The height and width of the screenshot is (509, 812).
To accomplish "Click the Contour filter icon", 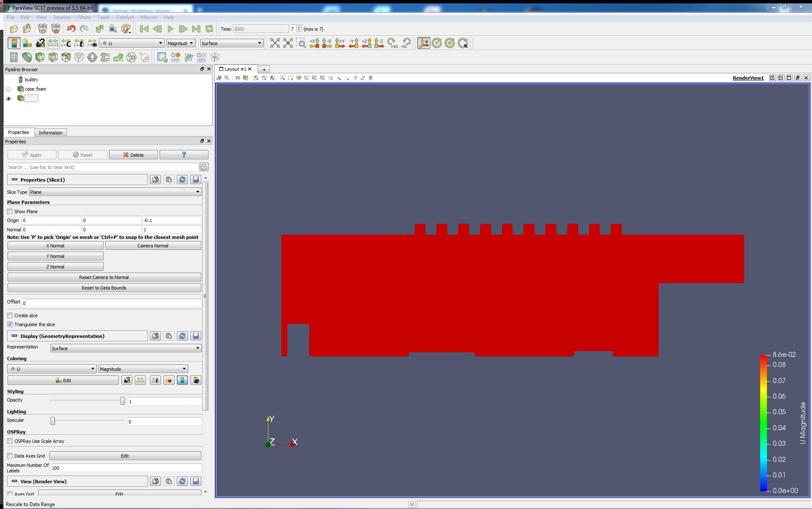I will (x=27, y=57).
